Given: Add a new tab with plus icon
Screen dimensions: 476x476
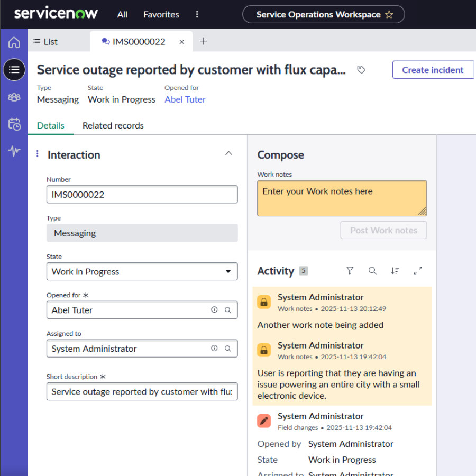Looking at the screenshot, I should pyautogui.click(x=204, y=41).
